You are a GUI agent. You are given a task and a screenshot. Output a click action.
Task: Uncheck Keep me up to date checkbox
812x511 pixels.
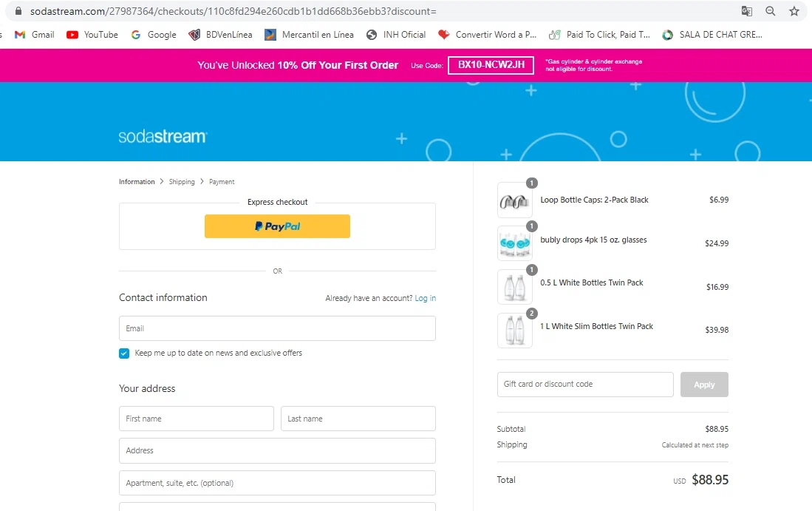pos(124,353)
